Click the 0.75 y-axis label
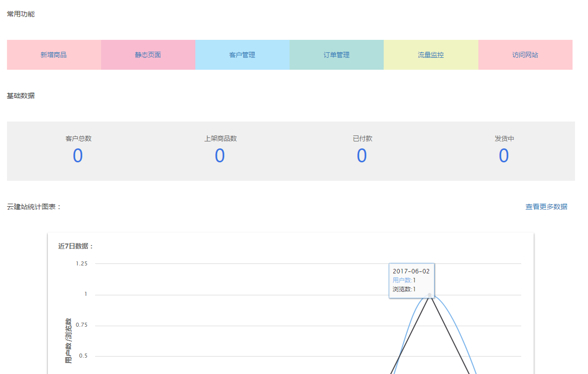The height and width of the screenshot is (374, 588). pyautogui.click(x=81, y=325)
